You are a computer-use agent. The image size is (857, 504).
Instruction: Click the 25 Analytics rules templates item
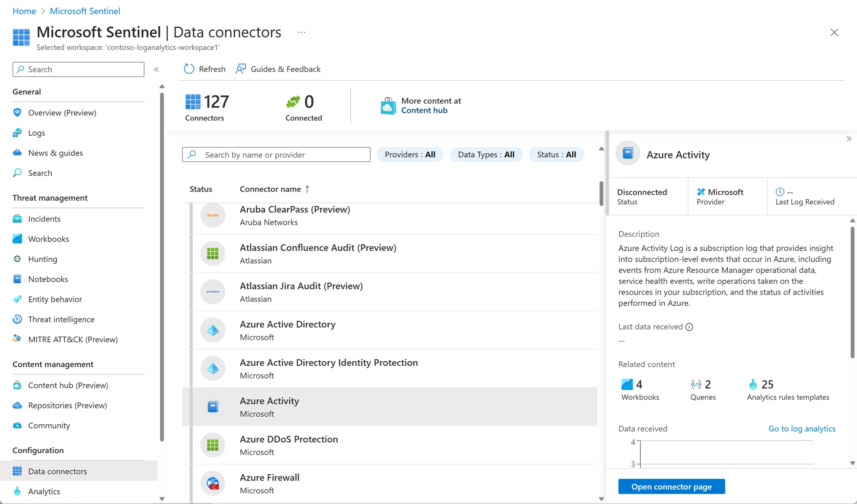pos(788,390)
